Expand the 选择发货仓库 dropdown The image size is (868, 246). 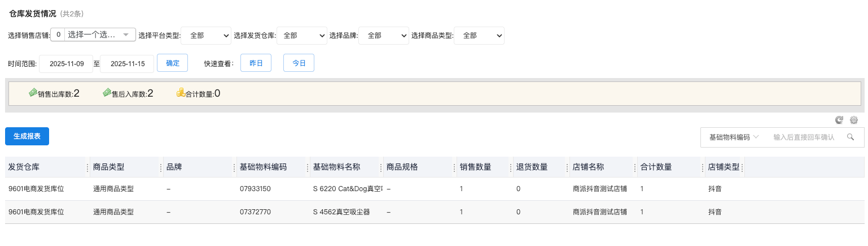[302, 35]
